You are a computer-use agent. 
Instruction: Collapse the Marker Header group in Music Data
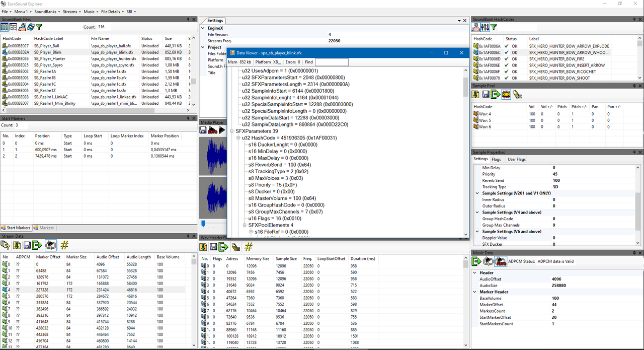(475, 292)
